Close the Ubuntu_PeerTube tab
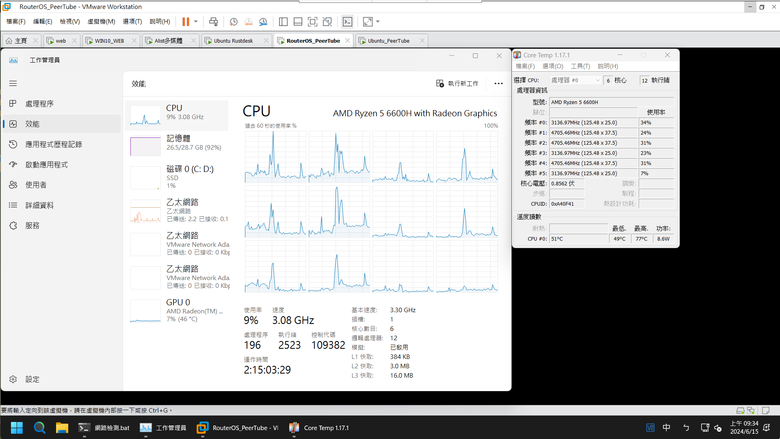 [x=422, y=41]
